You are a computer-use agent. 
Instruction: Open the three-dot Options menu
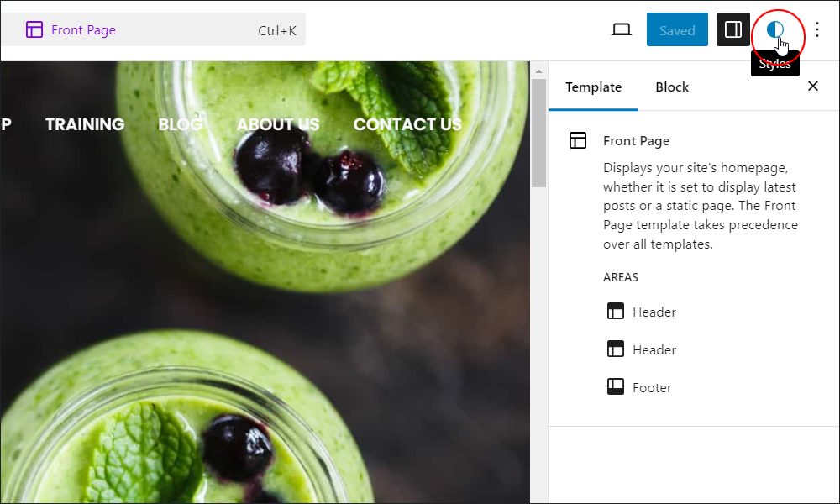point(817,29)
